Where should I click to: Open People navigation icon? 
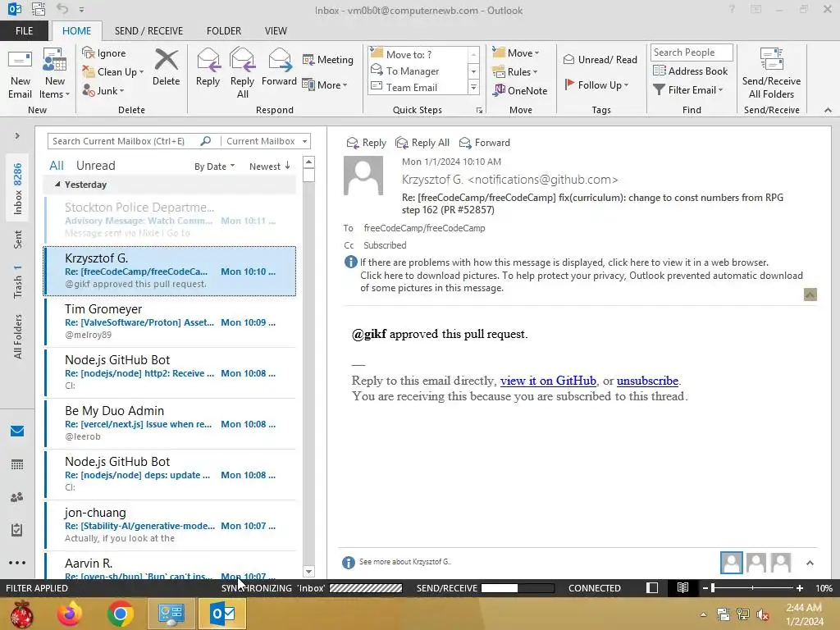(17, 497)
